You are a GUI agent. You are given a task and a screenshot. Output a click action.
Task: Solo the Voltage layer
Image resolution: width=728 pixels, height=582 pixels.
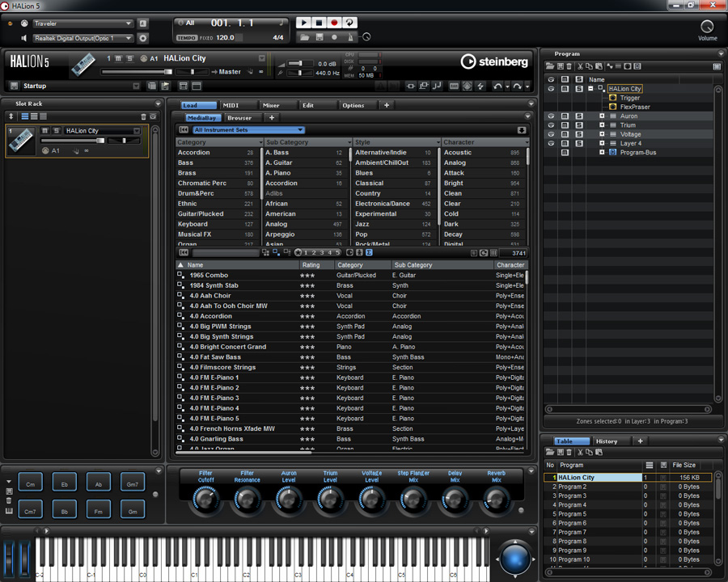579,134
